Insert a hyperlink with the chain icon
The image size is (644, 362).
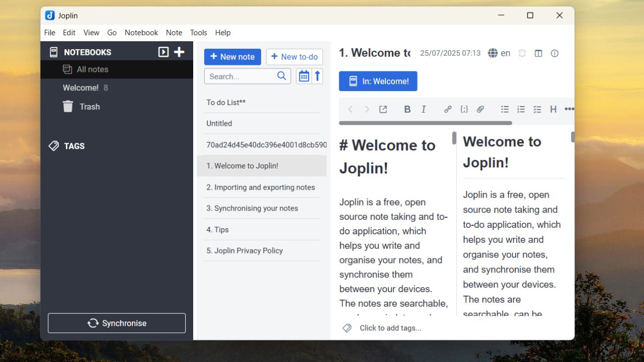(447, 109)
